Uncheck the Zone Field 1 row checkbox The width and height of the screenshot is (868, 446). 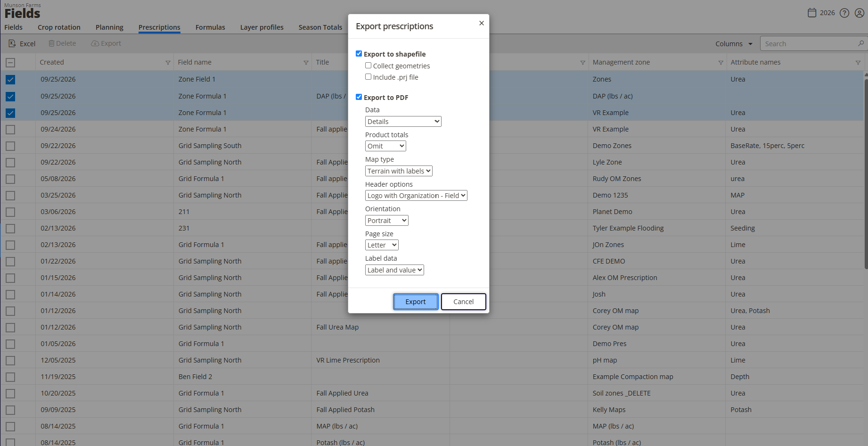(x=10, y=80)
